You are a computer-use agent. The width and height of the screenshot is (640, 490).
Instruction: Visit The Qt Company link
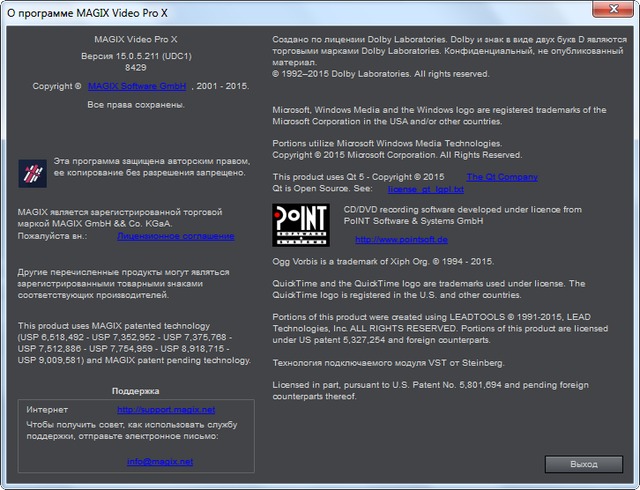(x=502, y=177)
